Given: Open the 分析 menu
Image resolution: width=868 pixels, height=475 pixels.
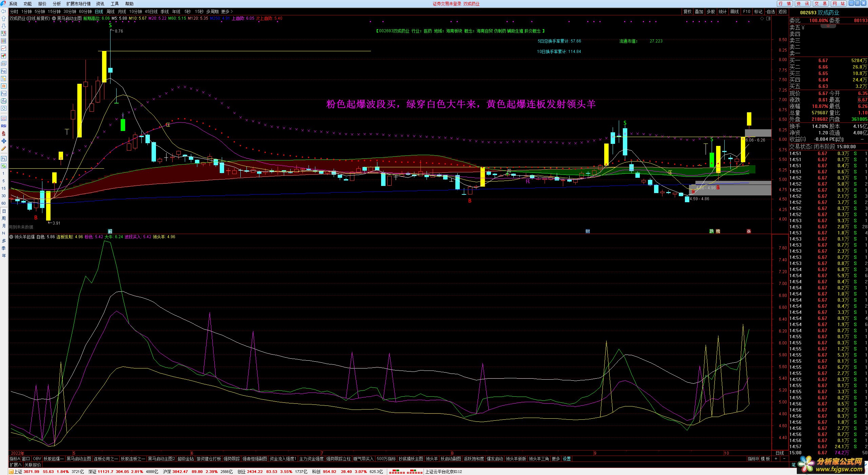Looking at the screenshot, I should [57, 4].
